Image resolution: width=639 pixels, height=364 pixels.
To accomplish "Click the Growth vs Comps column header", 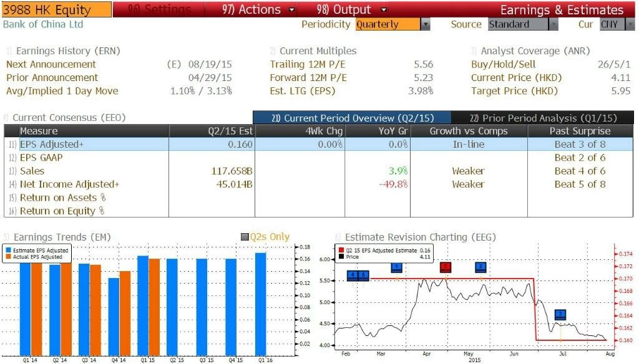I will tap(469, 131).
